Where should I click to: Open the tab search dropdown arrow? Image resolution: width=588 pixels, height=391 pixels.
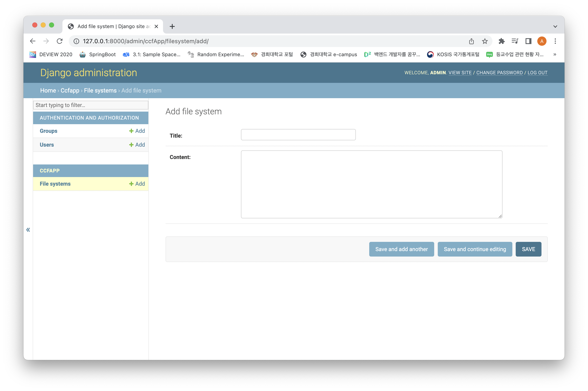pos(555,26)
